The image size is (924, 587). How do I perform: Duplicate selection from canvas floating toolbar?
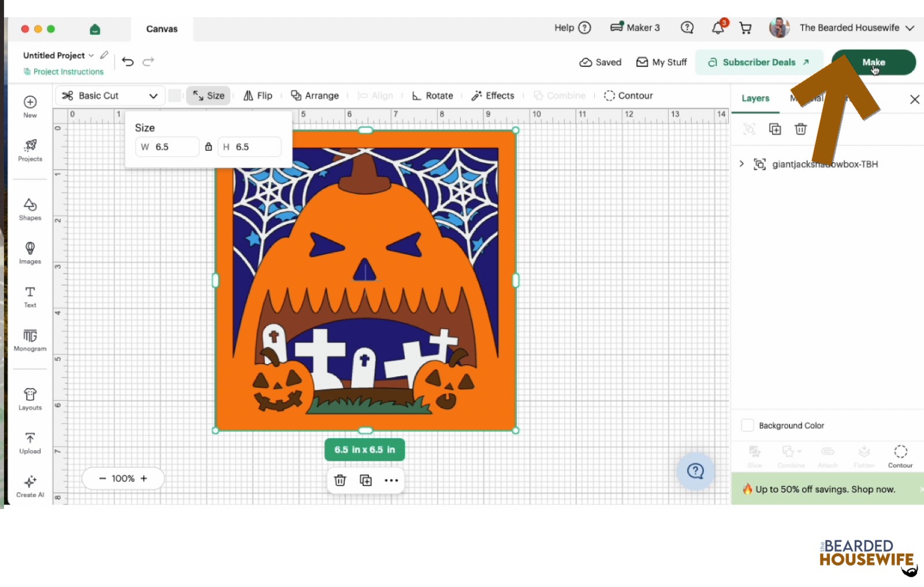tap(366, 480)
